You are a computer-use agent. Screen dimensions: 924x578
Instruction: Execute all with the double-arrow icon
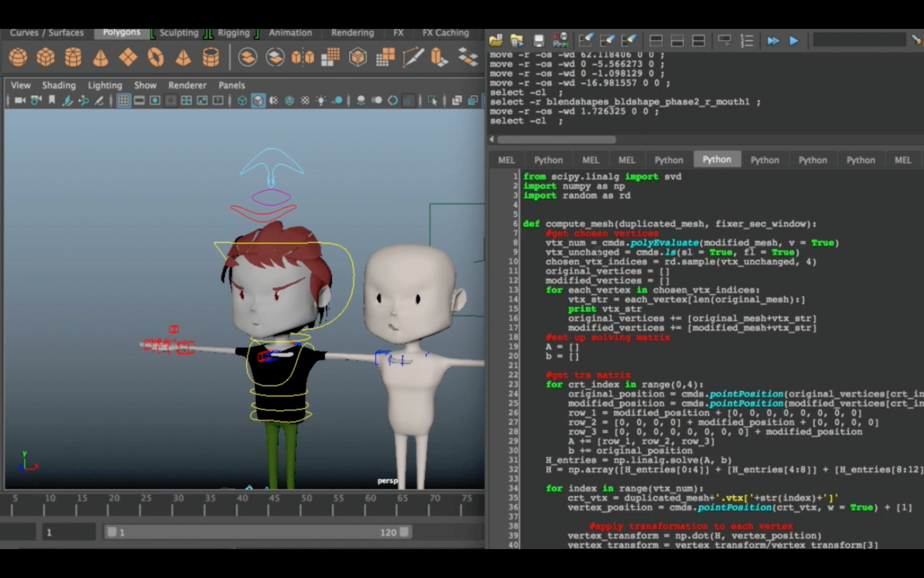coord(773,41)
